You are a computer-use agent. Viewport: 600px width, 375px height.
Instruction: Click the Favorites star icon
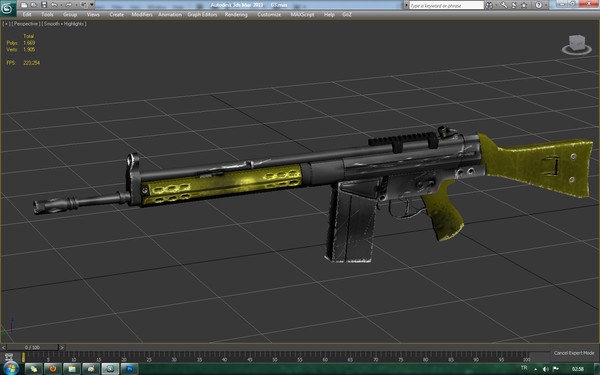(x=524, y=5)
